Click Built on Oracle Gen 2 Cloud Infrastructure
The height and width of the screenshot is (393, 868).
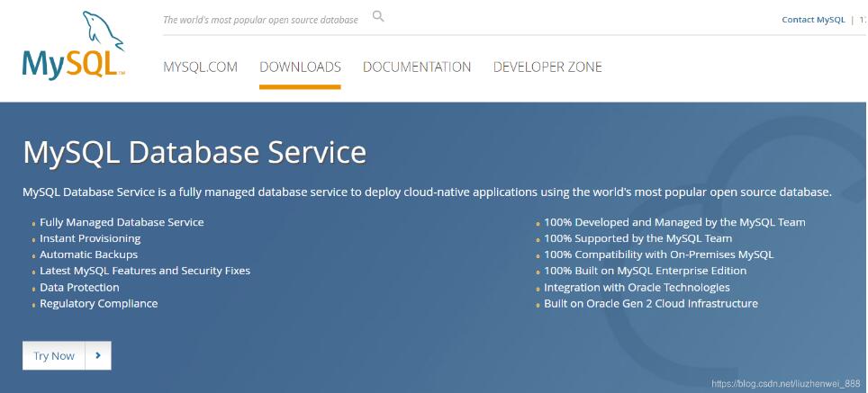click(x=650, y=304)
